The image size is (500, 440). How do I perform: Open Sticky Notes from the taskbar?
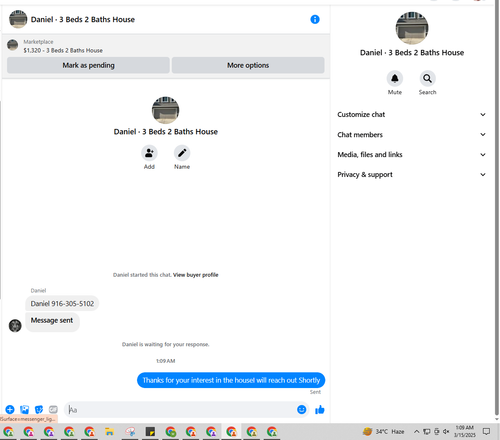(150, 432)
